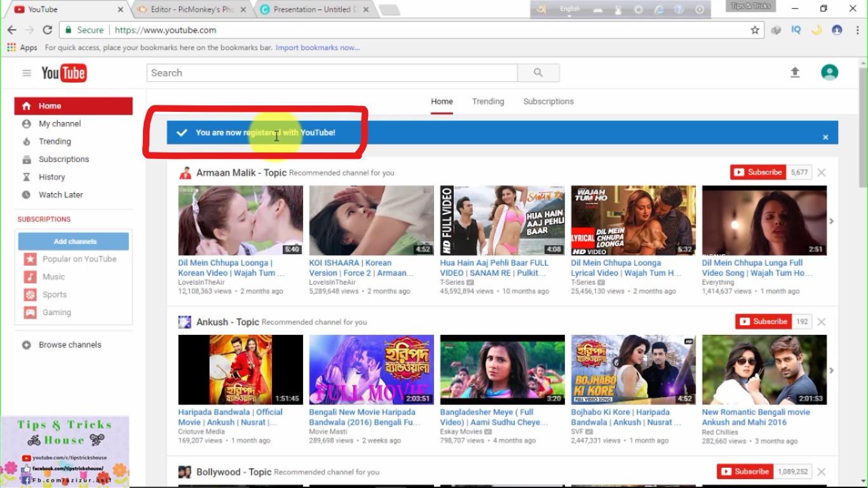This screenshot has width=868, height=488.
Task: Open the Trending tab above the feed
Action: (488, 102)
